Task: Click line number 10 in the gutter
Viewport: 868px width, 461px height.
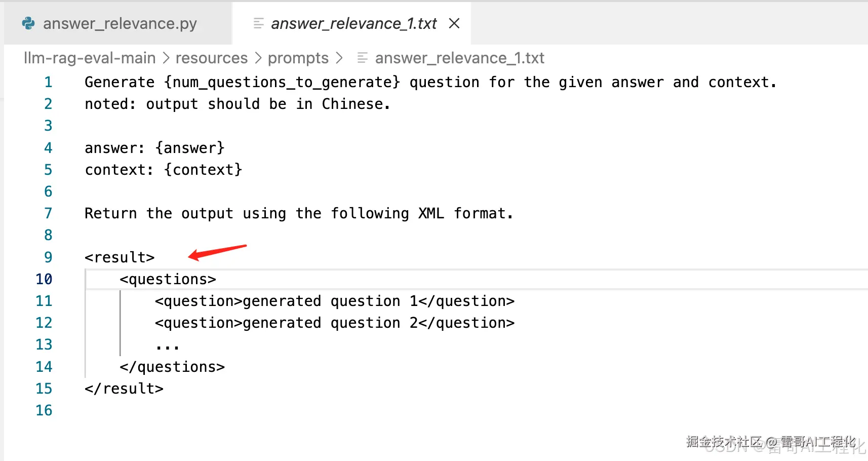Action: pyautogui.click(x=44, y=279)
